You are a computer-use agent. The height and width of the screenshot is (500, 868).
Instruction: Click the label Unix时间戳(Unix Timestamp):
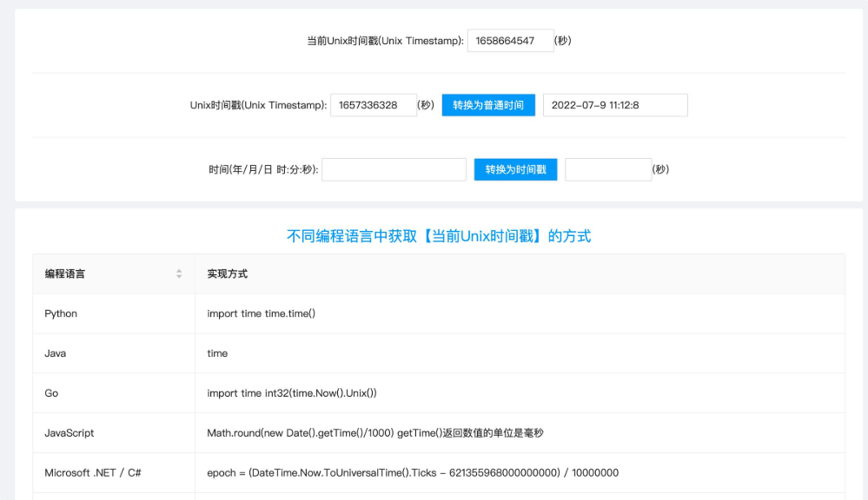[259, 105]
